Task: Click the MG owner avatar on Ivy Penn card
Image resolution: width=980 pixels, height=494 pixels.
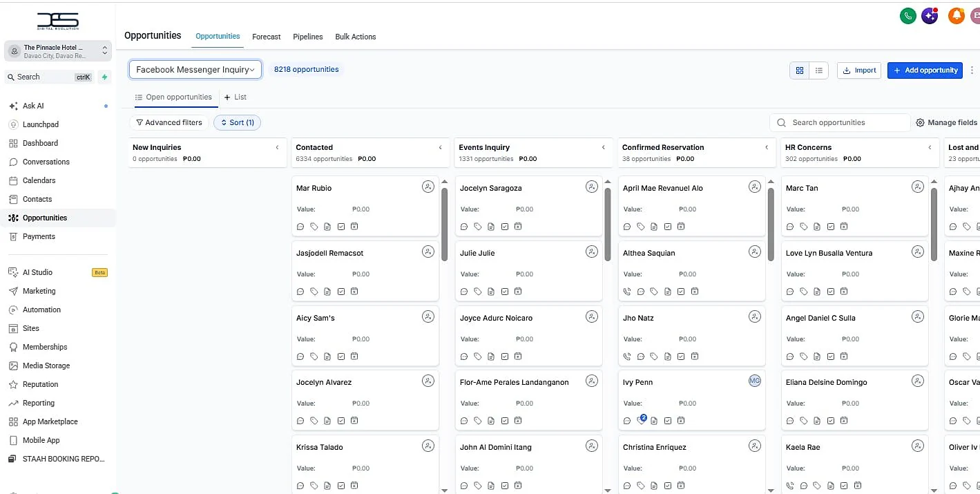Action: pyautogui.click(x=755, y=381)
